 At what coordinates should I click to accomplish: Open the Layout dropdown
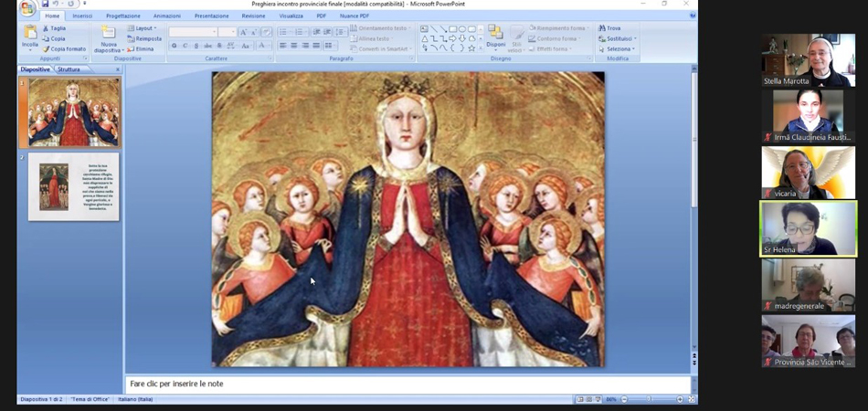click(143, 28)
